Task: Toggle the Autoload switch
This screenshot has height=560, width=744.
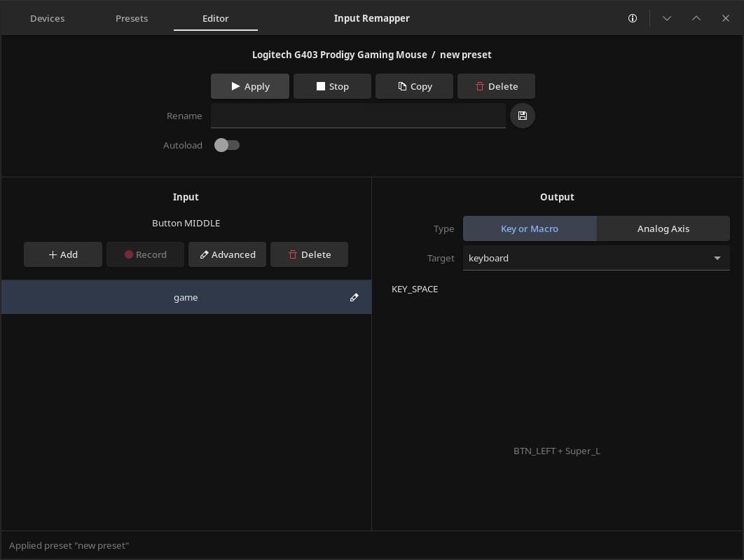Action: click(227, 145)
